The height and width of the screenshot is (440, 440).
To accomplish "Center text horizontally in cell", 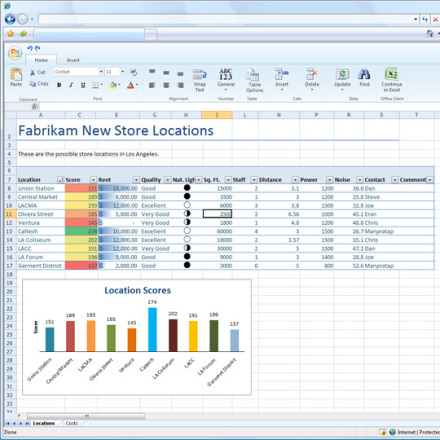I will click(166, 85).
